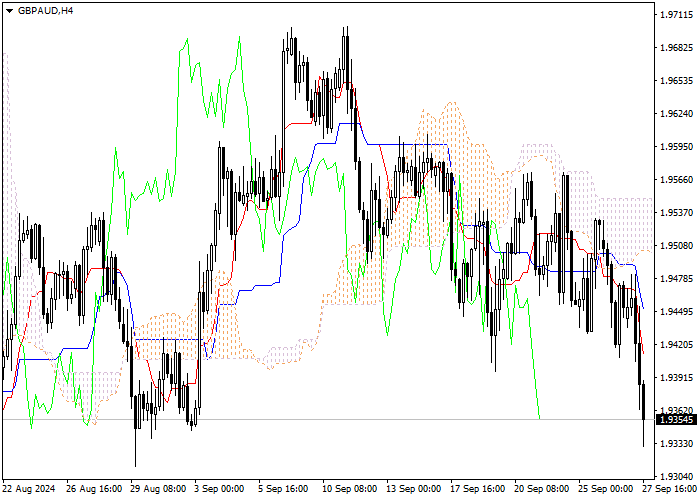Click the 22 Aug 2024 date label
This screenshot has height=500, width=700.
coord(29,489)
